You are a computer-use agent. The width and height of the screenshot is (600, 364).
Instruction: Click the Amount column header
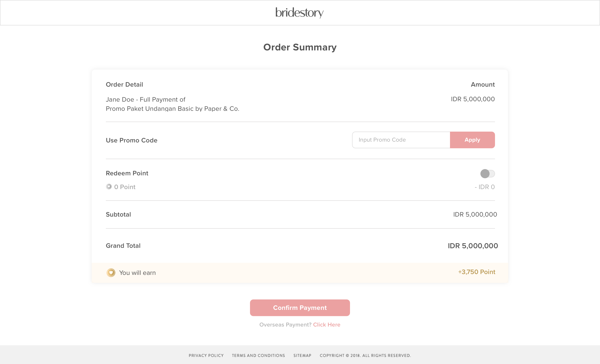pos(483,84)
